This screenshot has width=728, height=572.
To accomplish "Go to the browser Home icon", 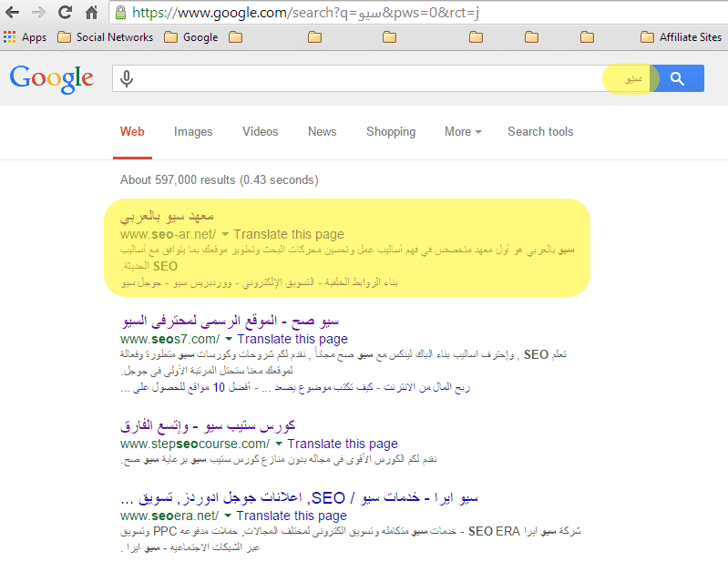I will [x=91, y=12].
